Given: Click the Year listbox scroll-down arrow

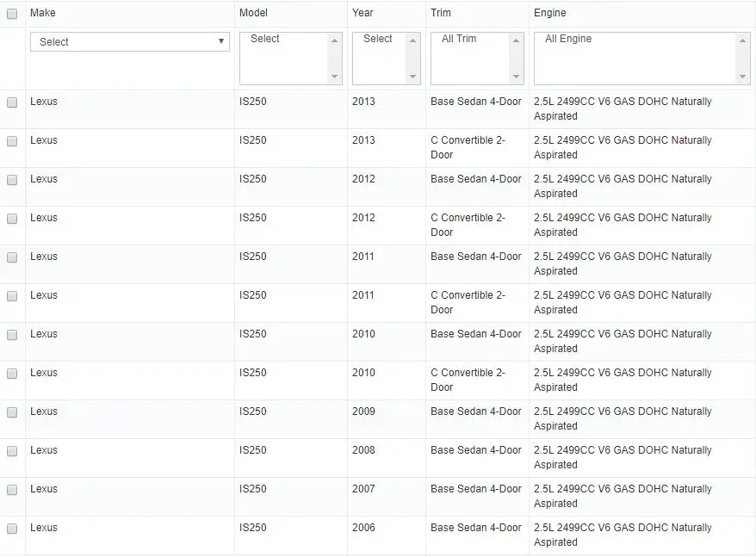Looking at the screenshot, I should (x=412, y=77).
